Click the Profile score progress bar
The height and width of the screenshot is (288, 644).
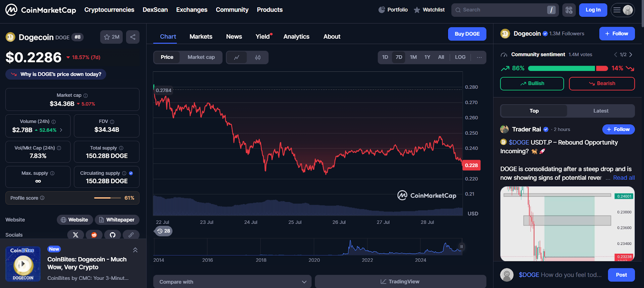click(107, 198)
